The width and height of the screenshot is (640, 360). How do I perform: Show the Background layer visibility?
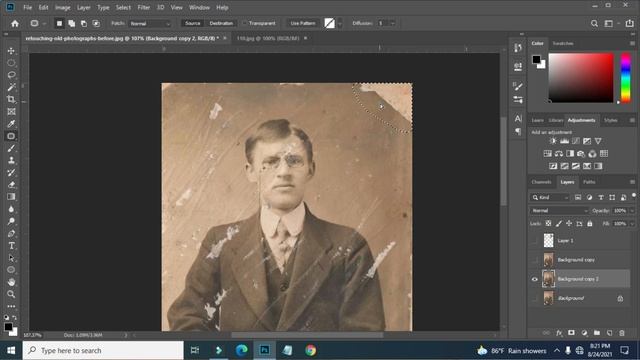tap(535, 298)
